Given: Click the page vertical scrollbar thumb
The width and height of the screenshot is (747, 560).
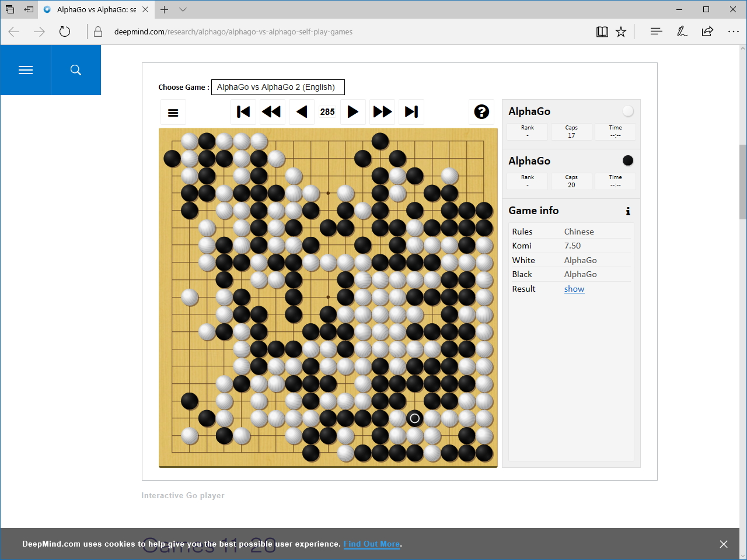Looking at the screenshot, I should tap(743, 182).
